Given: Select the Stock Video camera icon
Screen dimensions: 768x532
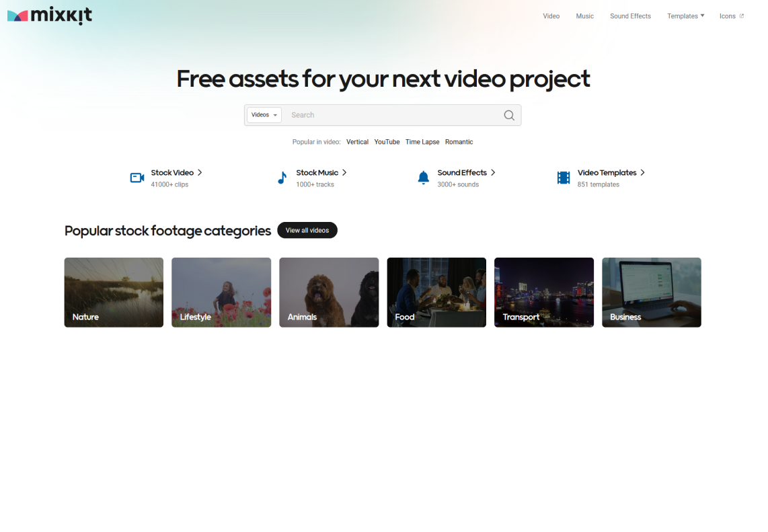Looking at the screenshot, I should point(137,178).
